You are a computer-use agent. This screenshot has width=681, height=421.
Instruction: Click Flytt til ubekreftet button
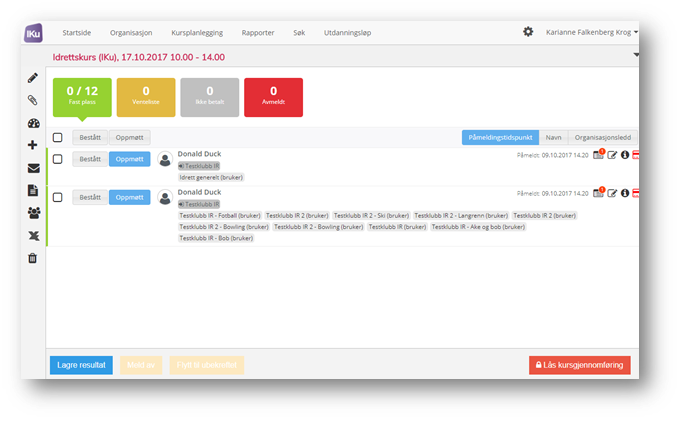[207, 365]
